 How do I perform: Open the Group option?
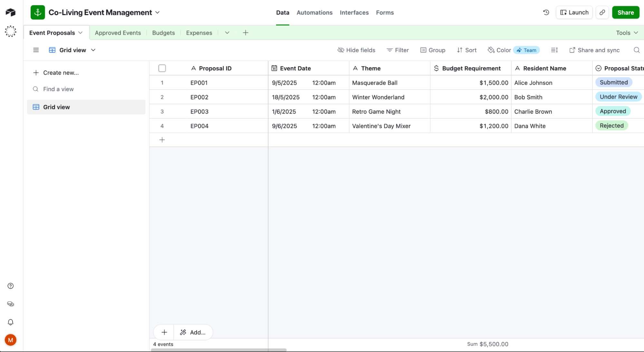[x=433, y=50]
